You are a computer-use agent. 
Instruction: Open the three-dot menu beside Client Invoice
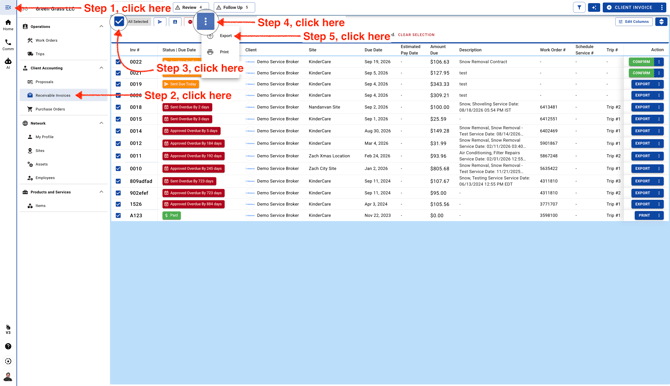point(661,7)
